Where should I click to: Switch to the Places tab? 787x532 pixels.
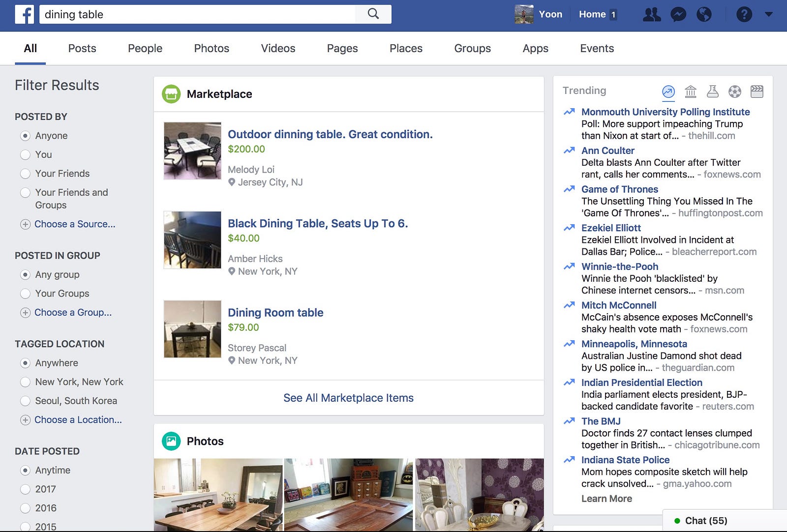tap(406, 48)
